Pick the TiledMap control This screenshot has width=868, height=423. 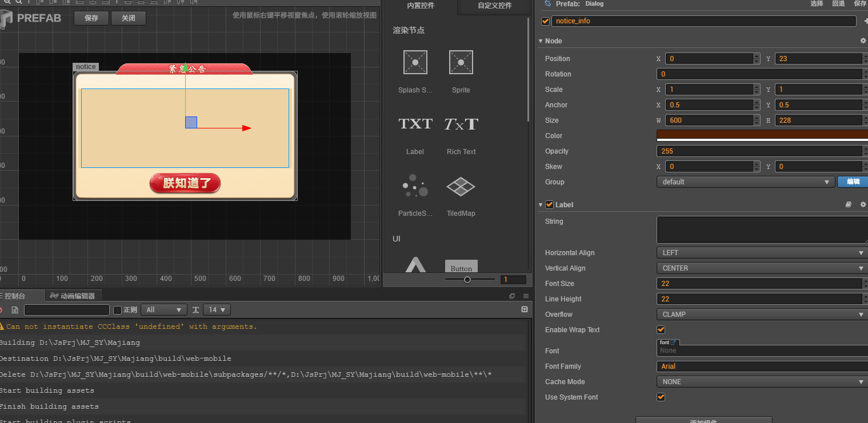(461, 186)
